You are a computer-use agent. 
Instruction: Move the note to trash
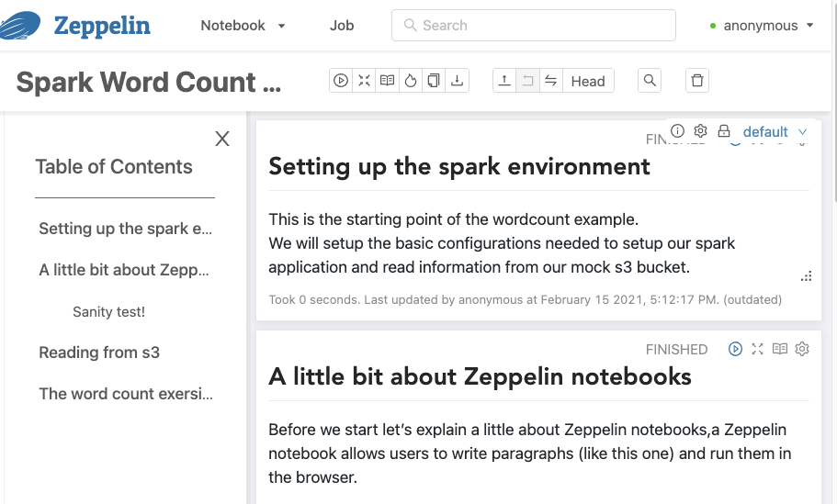point(697,81)
